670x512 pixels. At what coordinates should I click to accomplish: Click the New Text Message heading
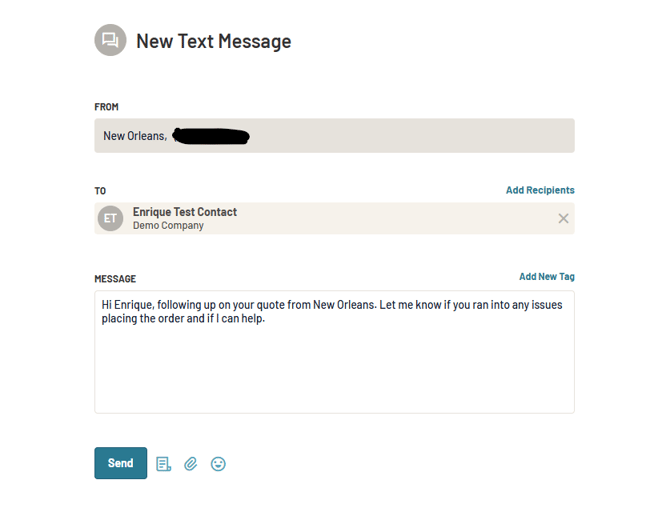[214, 41]
